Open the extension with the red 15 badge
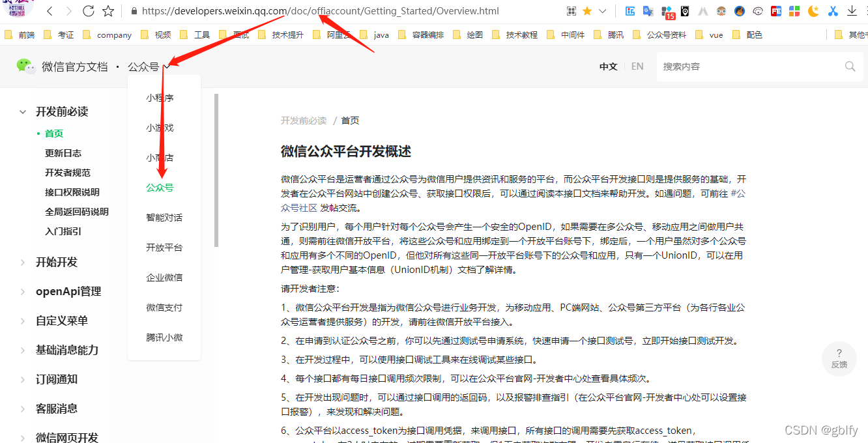This screenshot has height=443, width=868. pos(667,12)
